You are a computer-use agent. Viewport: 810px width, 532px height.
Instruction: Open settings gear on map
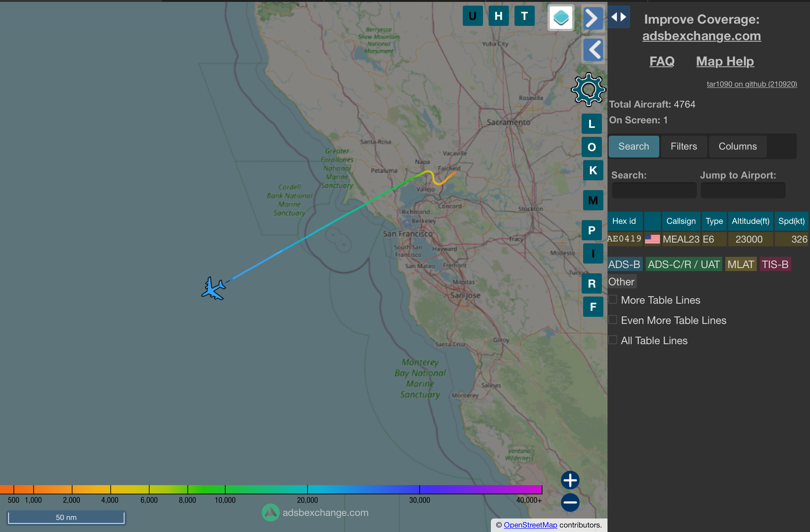[x=588, y=89]
